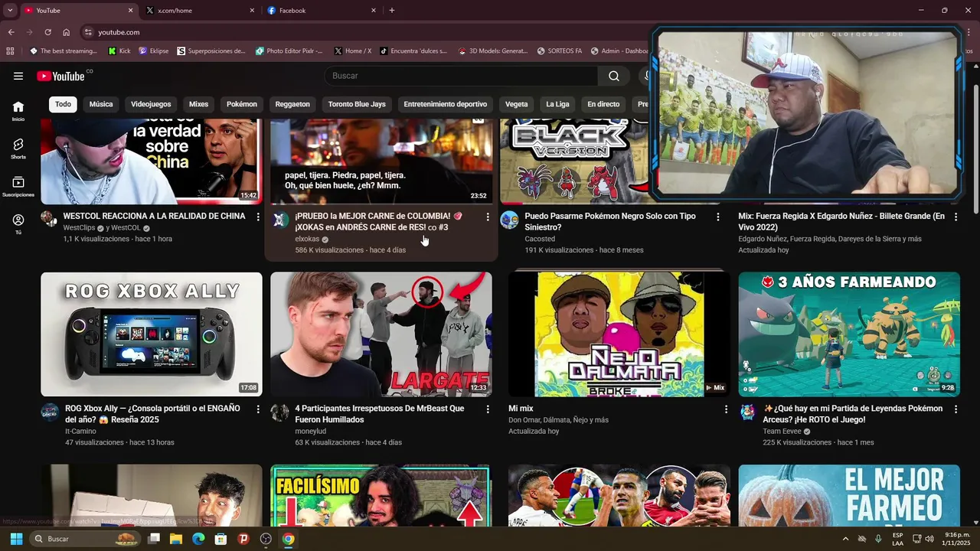Visit the elxokas channel link
980x551 pixels.
(307, 239)
